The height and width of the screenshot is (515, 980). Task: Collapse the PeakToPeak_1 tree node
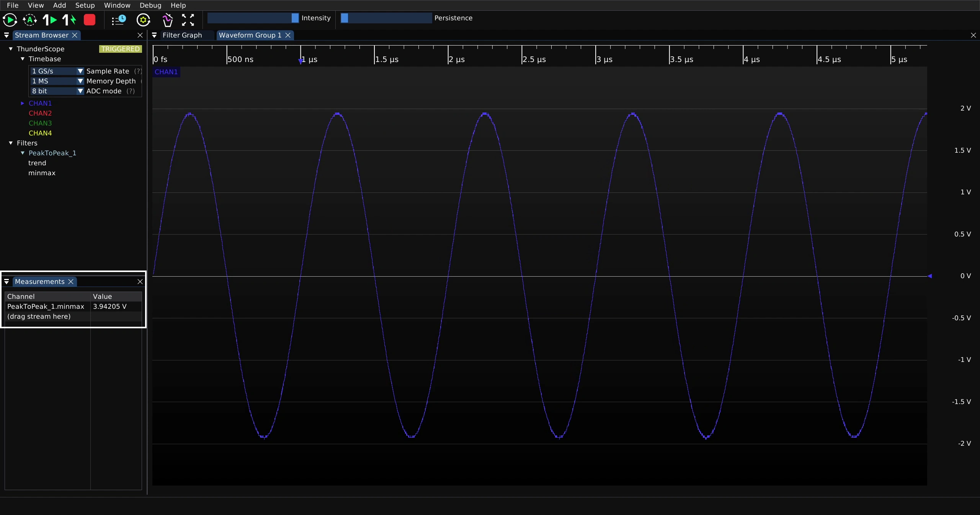click(x=23, y=153)
